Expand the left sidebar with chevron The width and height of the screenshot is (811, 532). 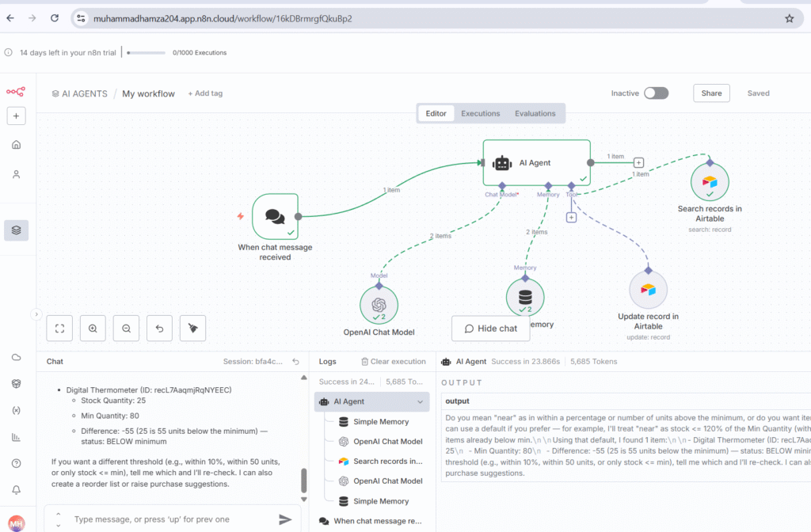tap(36, 314)
